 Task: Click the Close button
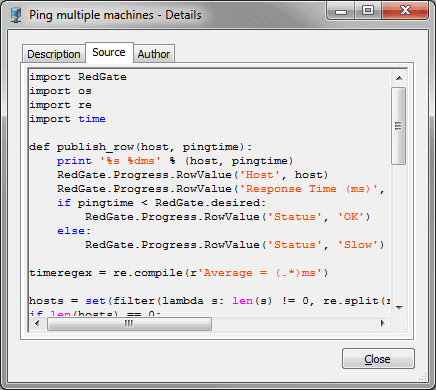[x=378, y=359]
